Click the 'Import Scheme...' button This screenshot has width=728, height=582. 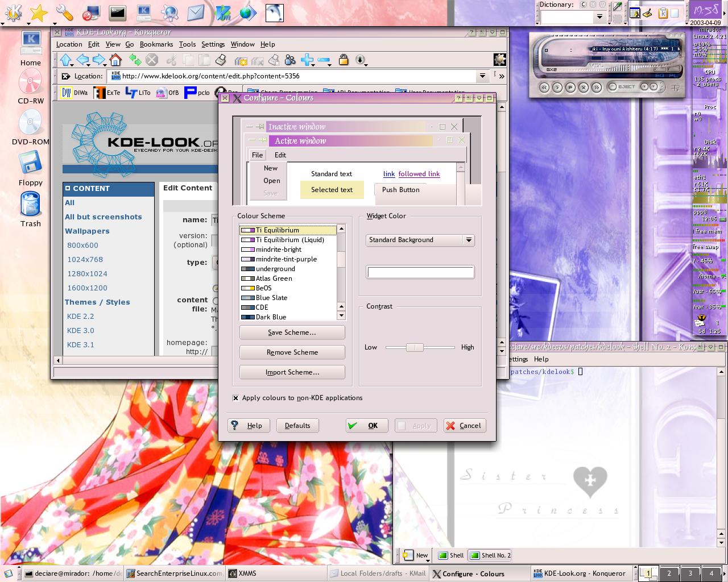[292, 372]
